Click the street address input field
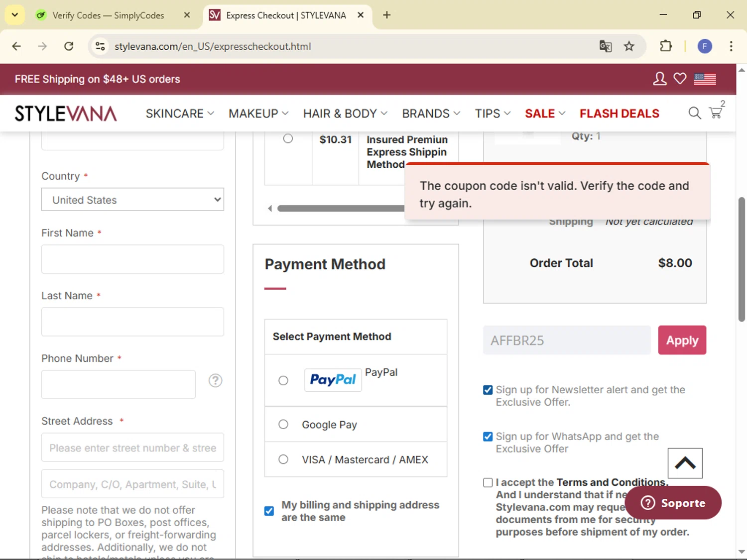 tap(132, 448)
